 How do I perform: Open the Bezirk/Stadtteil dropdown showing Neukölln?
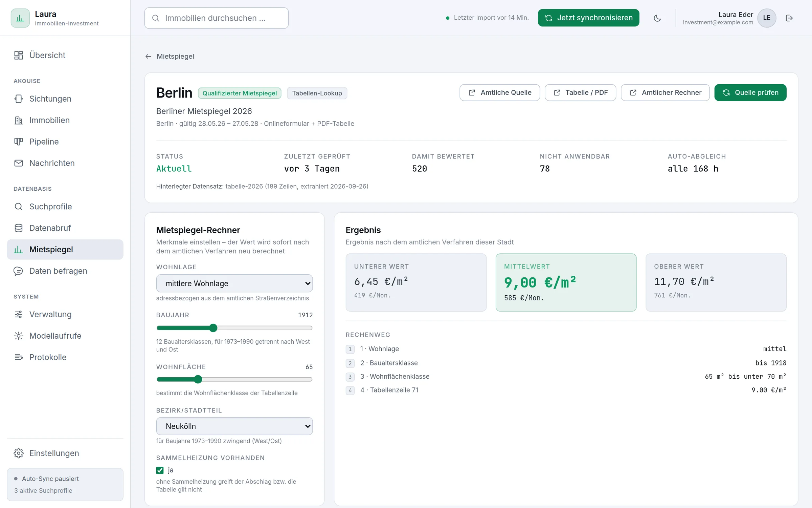tap(234, 426)
